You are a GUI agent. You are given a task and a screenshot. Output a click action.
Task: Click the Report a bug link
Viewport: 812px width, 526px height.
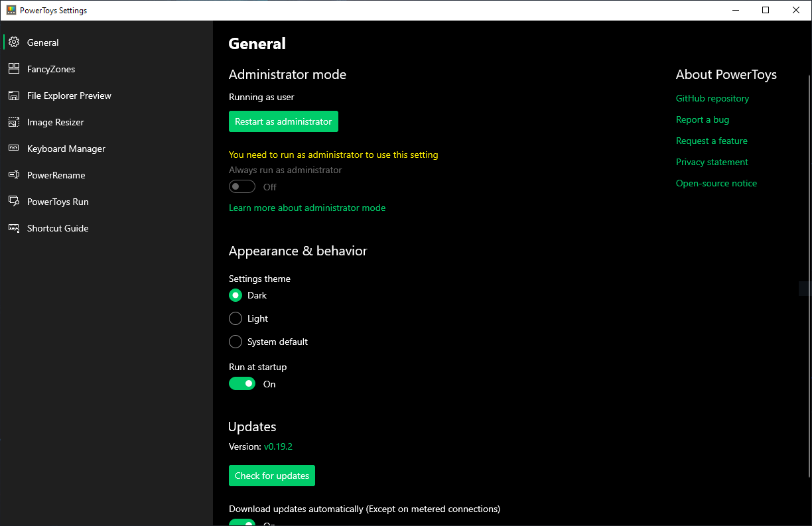click(x=703, y=119)
